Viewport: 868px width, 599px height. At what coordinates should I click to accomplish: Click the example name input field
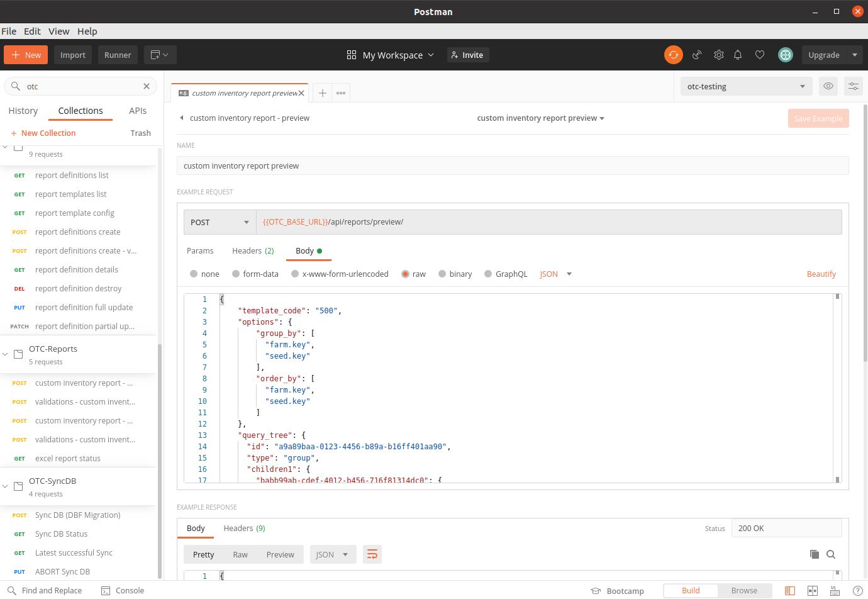click(512, 165)
